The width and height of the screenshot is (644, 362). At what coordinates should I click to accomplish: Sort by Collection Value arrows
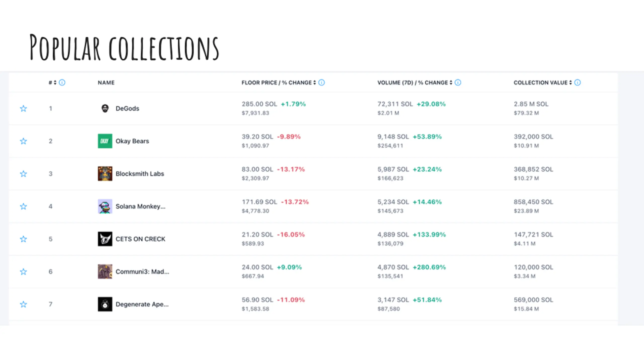tap(571, 82)
